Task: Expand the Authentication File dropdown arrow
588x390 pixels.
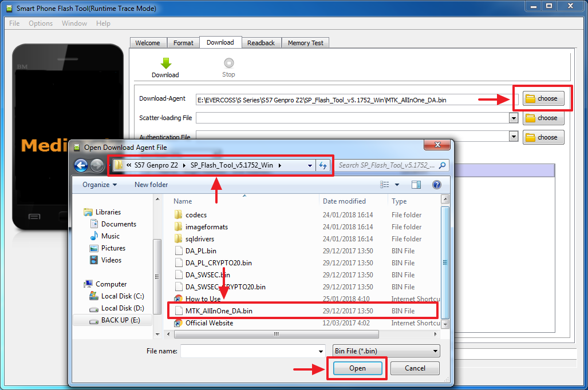Action: click(514, 136)
